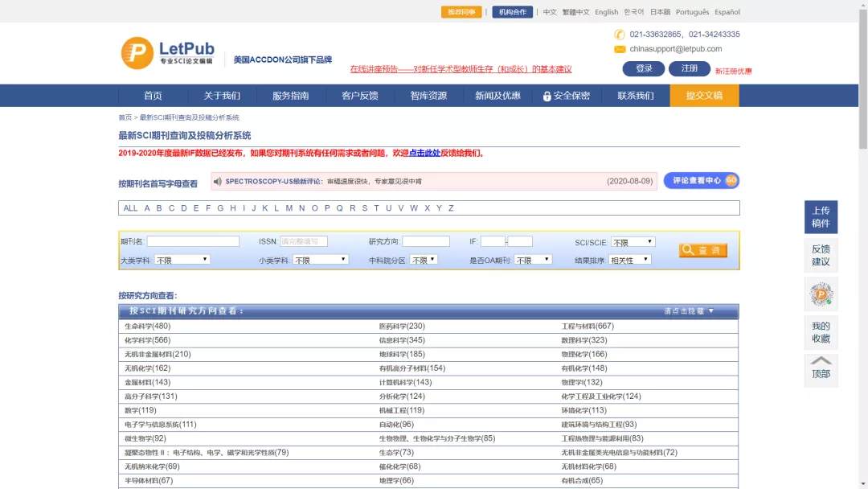
Task: Switch language to Português
Action: point(692,11)
